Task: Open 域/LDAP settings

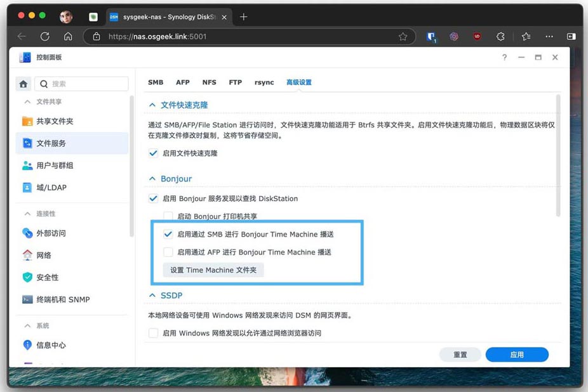Action: pyautogui.click(x=51, y=188)
